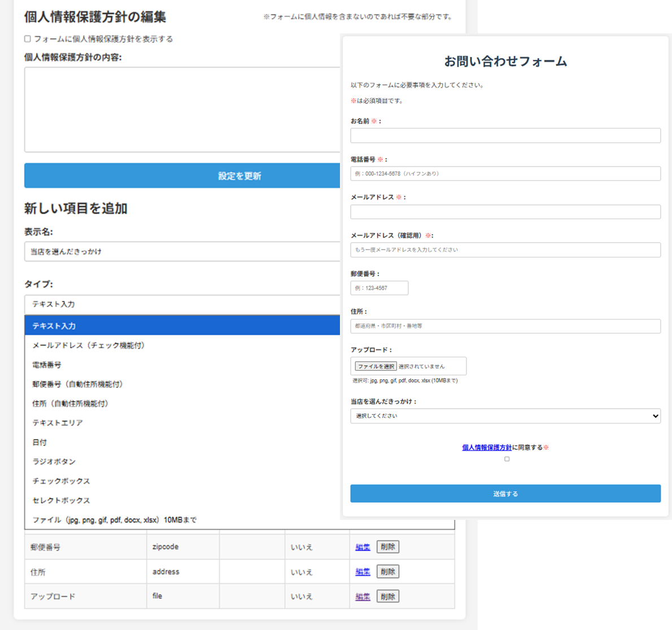Click the タイプ dropdown field

pyautogui.click(x=182, y=304)
